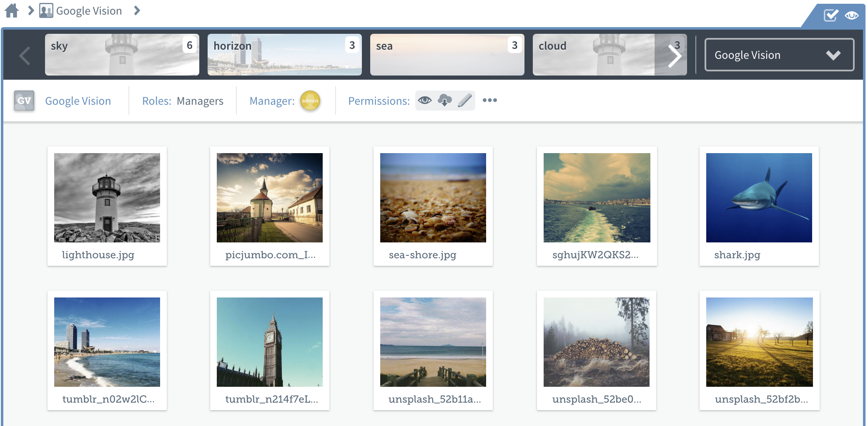Click Permissions label
The image size is (868, 426).
click(x=379, y=101)
